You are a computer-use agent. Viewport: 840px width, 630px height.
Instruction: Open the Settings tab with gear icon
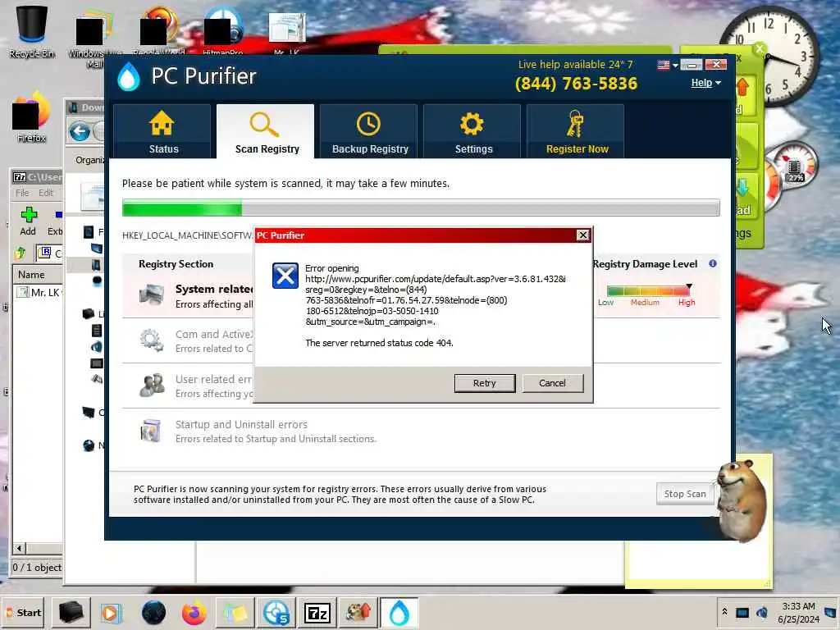(472, 131)
